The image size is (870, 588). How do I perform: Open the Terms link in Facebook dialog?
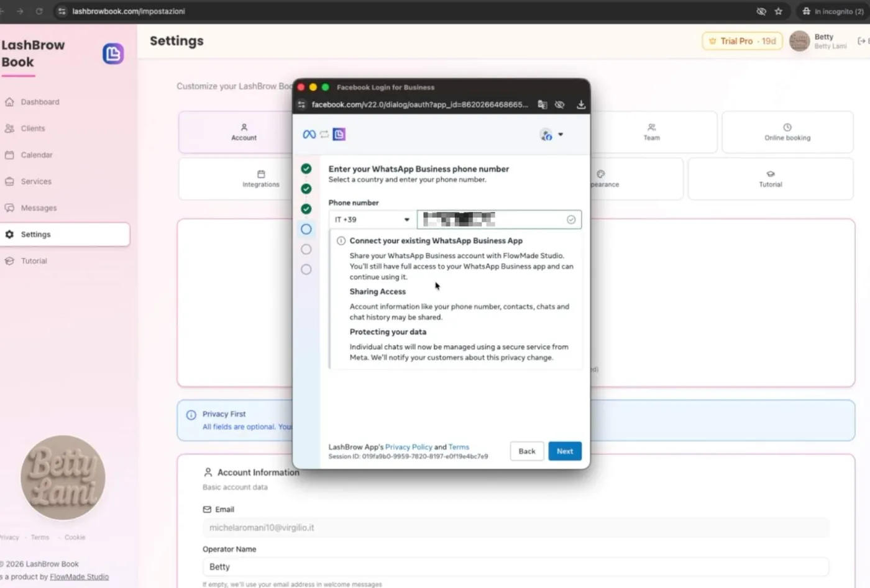click(459, 447)
